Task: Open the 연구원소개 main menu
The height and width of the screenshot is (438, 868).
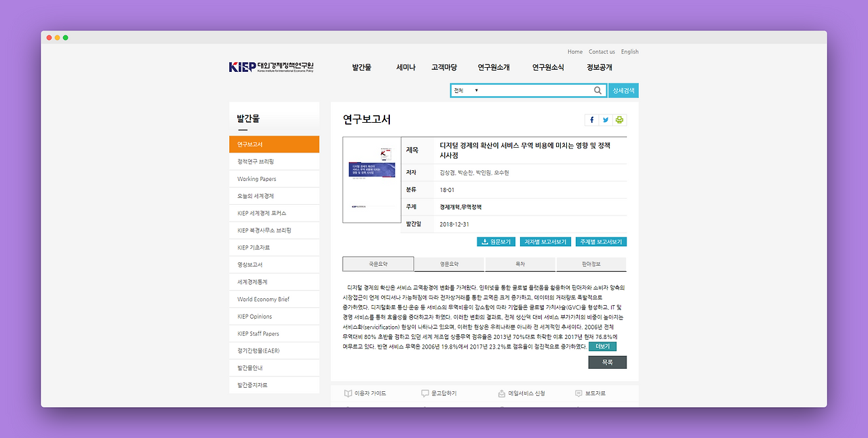Action: click(x=494, y=67)
